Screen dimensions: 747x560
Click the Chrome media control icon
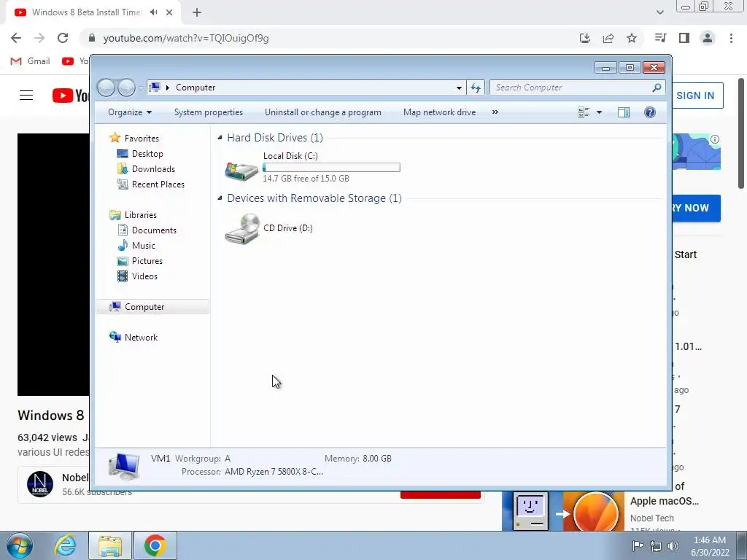tap(660, 38)
